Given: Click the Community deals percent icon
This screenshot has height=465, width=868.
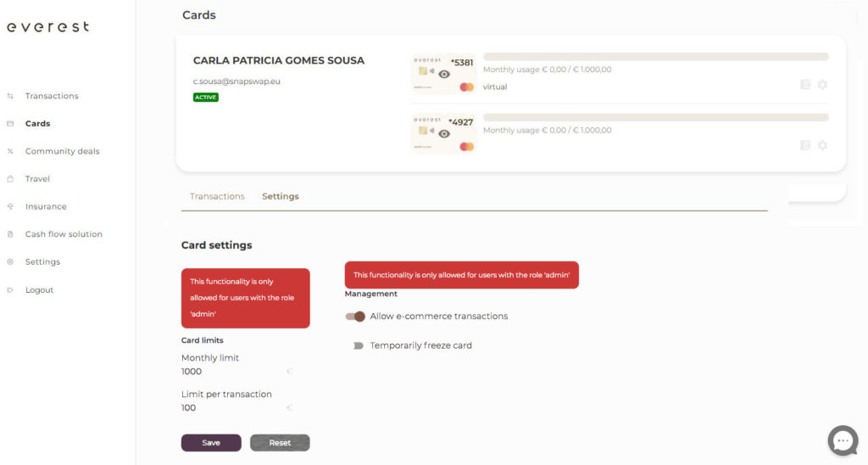Looking at the screenshot, I should click(x=10, y=152).
